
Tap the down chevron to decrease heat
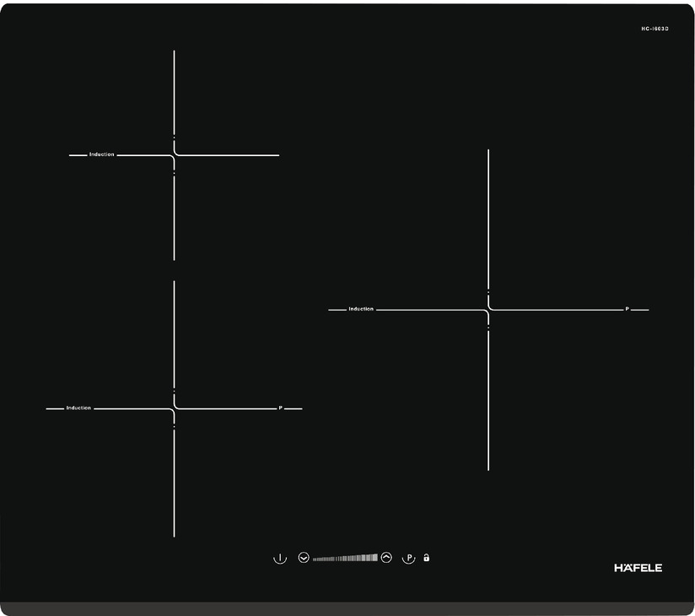[x=304, y=558]
